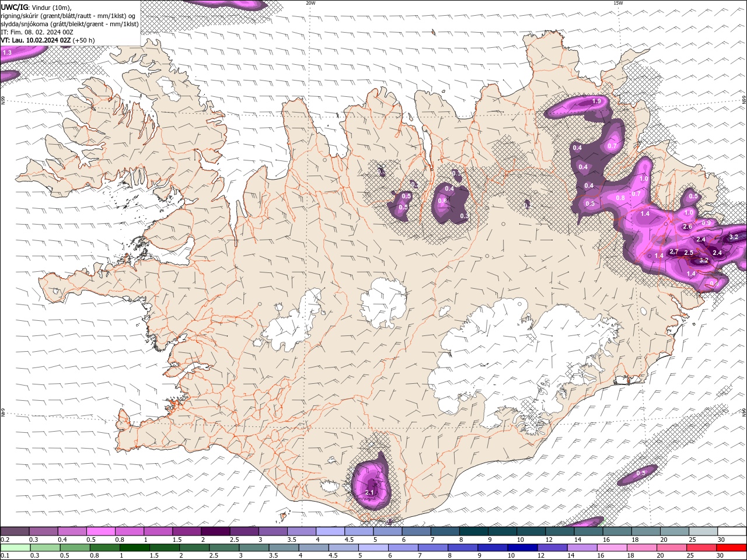The image size is (747, 560).
Task: Click the 'IT: Fim. 08. 02. 2024 00Z' line
Action: click(x=36, y=32)
